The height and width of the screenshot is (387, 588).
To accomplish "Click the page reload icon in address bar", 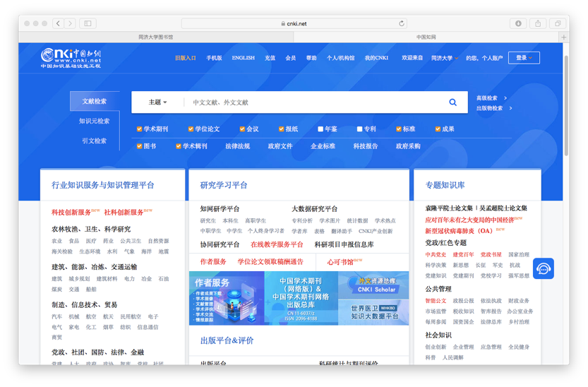I will 402,23.
